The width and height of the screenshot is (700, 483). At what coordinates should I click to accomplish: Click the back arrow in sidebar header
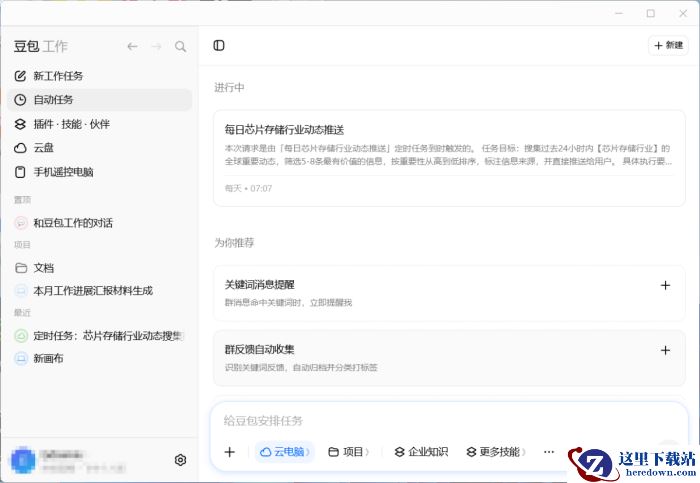(132, 46)
